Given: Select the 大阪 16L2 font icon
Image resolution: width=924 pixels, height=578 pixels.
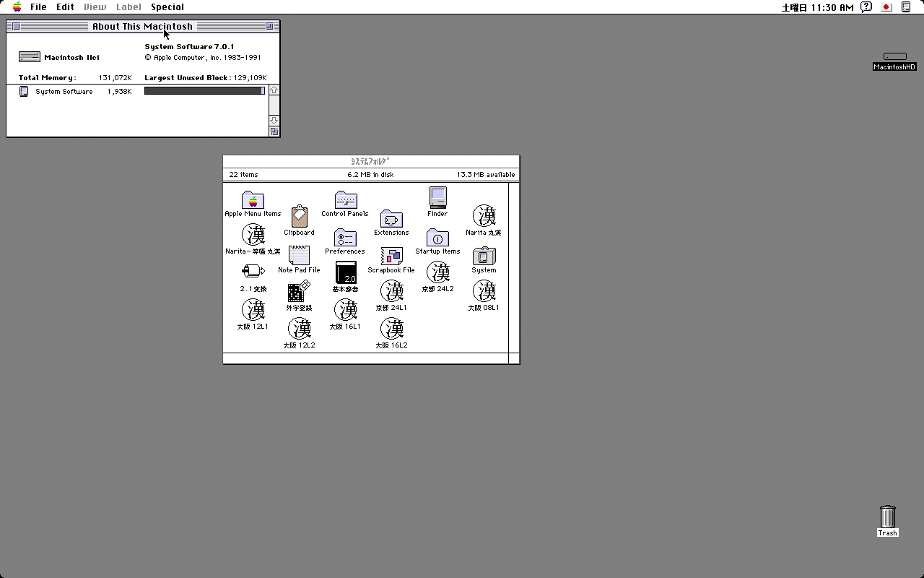Looking at the screenshot, I should [391, 329].
